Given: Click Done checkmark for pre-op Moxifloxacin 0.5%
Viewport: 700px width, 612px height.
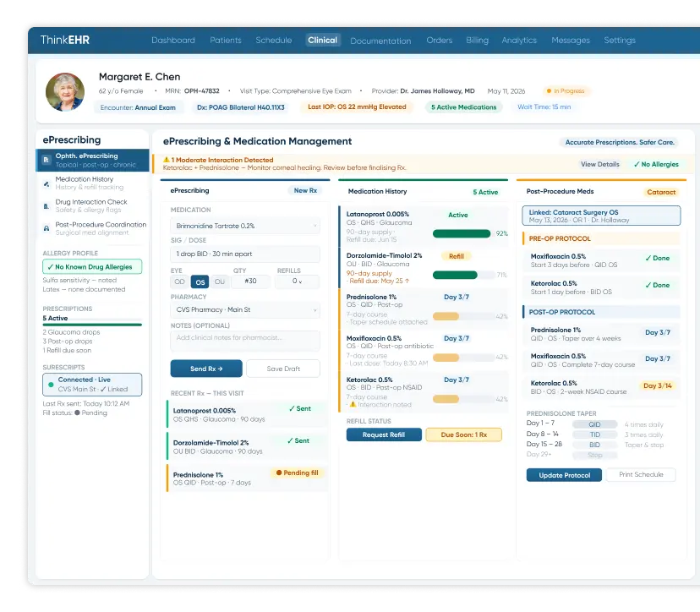Looking at the screenshot, I should (657, 258).
